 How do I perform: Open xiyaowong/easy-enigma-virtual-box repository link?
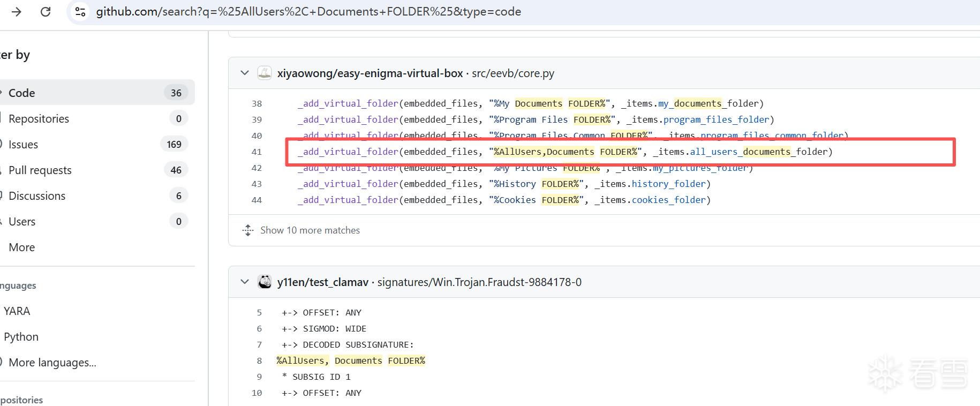370,73
